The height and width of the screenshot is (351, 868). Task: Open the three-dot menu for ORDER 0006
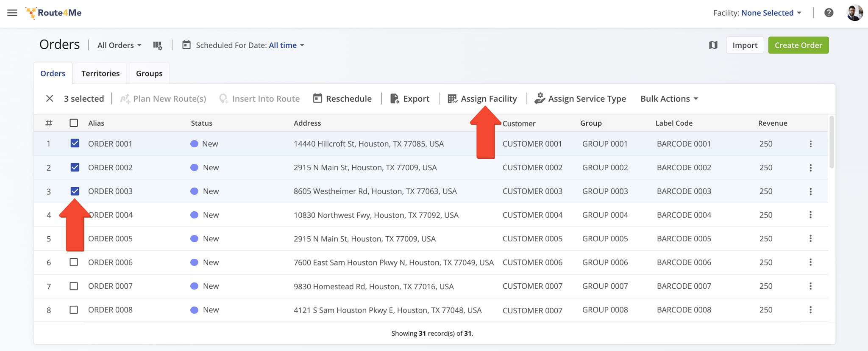pyautogui.click(x=810, y=262)
